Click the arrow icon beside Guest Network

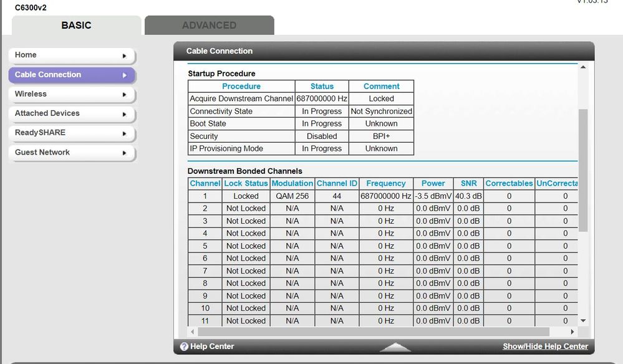coord(124,153)
